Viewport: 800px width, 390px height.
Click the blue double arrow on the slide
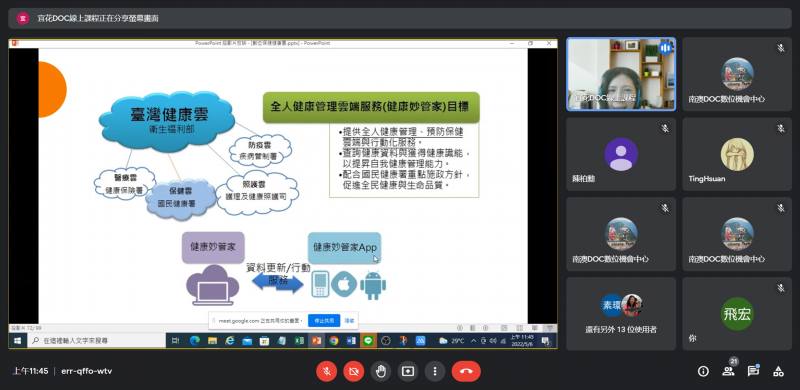[278, 284]
